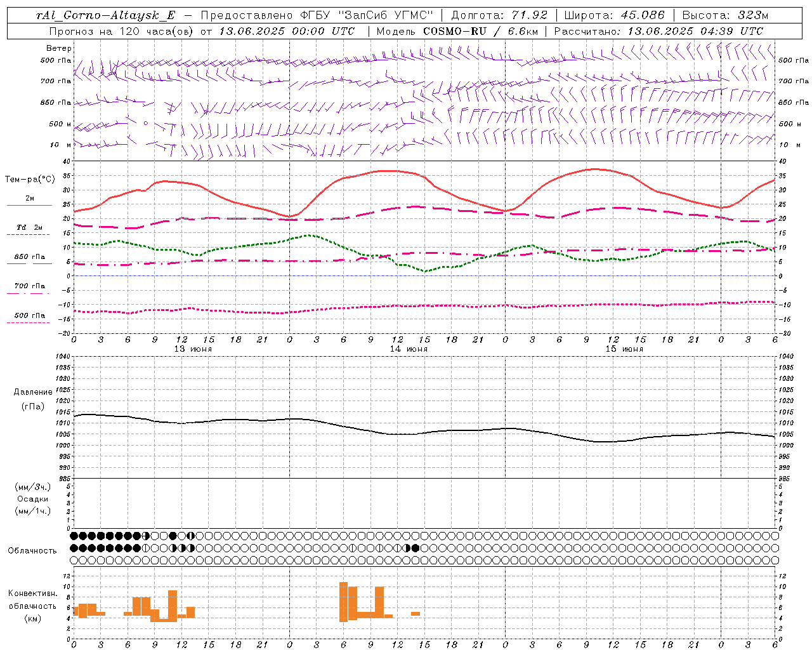Click the longitude value Долгота: 71.92
This screenshot has width=812, height=650.
(x=499, y=15)
